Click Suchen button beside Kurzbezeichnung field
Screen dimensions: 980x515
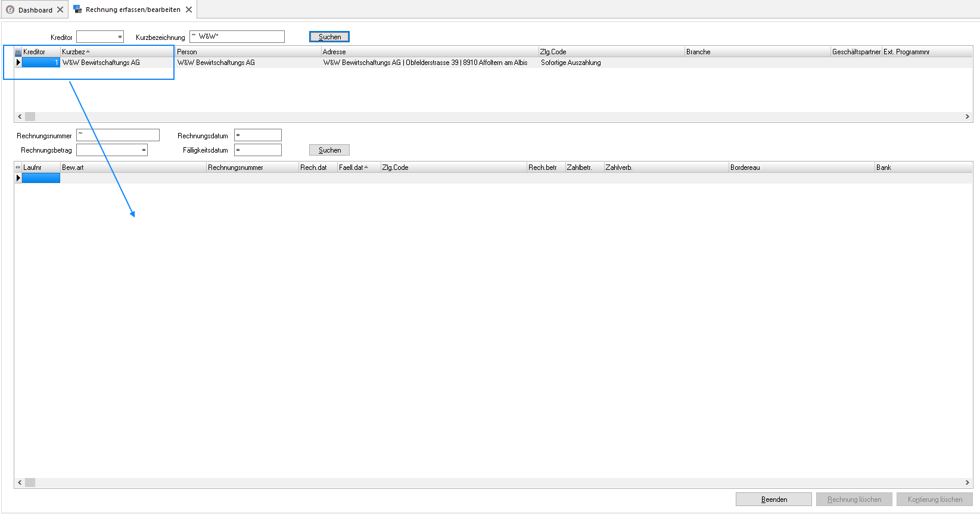pyautogui.click(x=329, y=37)
